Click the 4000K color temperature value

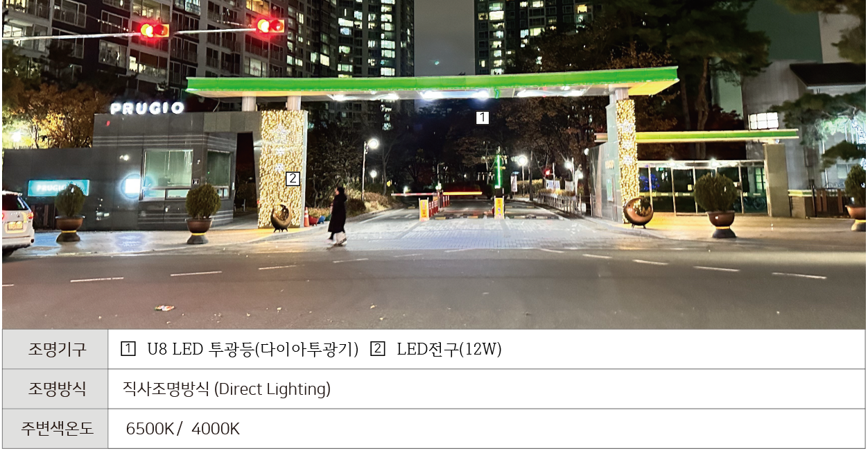(x=216, y=429)
